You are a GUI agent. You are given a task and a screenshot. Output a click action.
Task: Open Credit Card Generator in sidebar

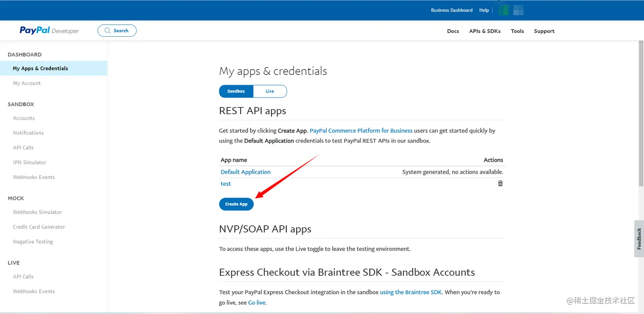[x=39, y=227]
